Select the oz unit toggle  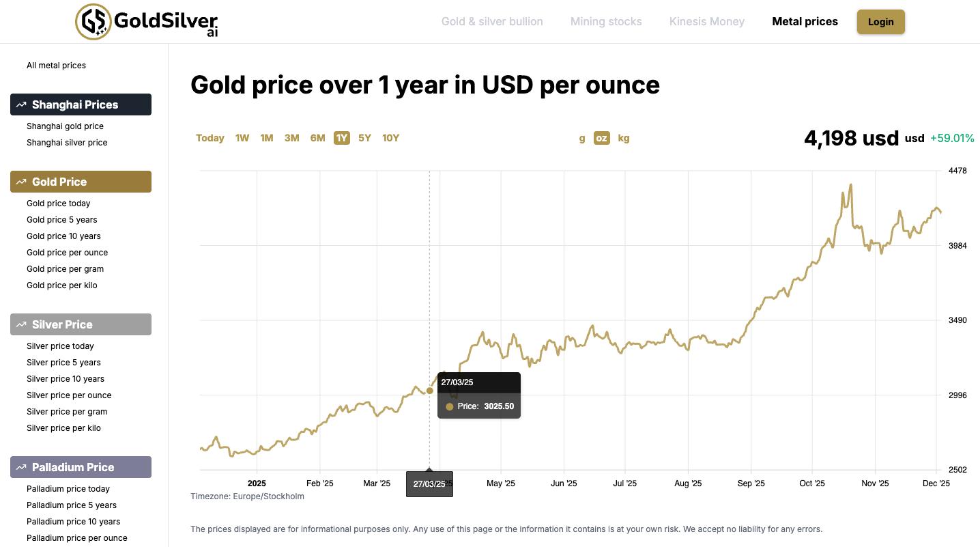tap(601, 138)
